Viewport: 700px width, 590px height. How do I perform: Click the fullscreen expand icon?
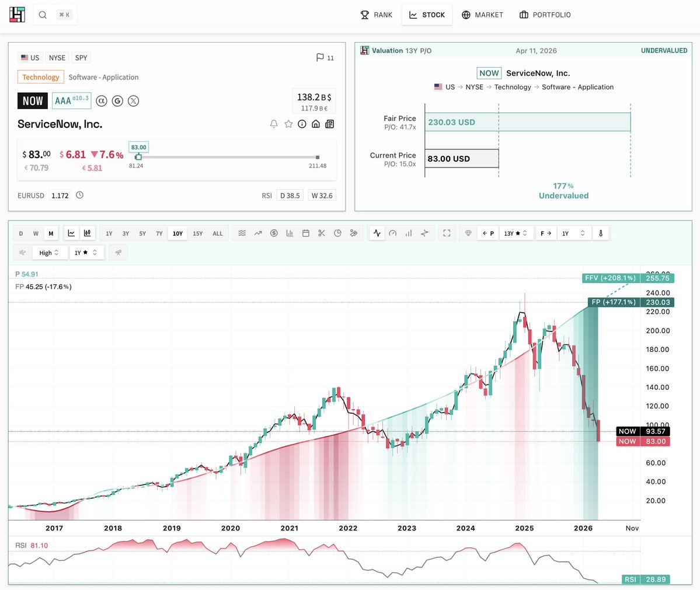[447, 233]
